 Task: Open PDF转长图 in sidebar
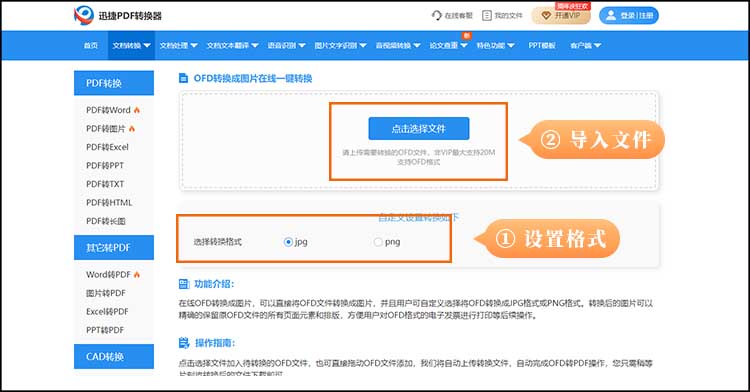pos(106,221)
